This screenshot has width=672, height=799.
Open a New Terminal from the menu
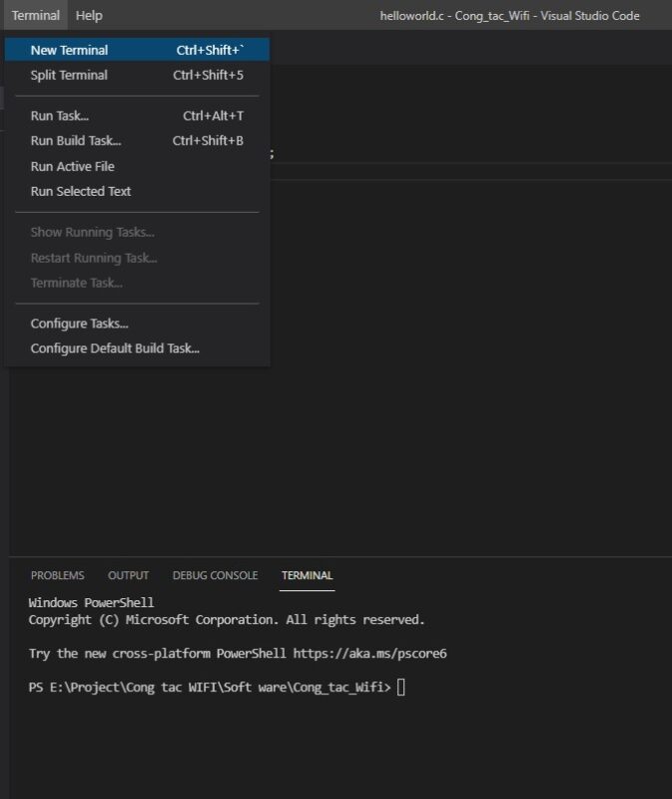pyautogui.click(x=69, y=48)
